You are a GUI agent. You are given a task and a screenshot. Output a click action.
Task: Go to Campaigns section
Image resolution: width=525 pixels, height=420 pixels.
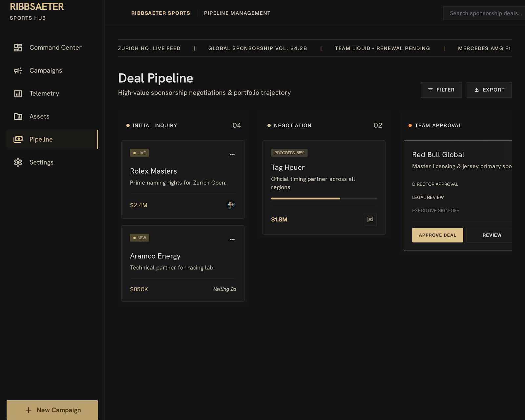click(52, 71)
